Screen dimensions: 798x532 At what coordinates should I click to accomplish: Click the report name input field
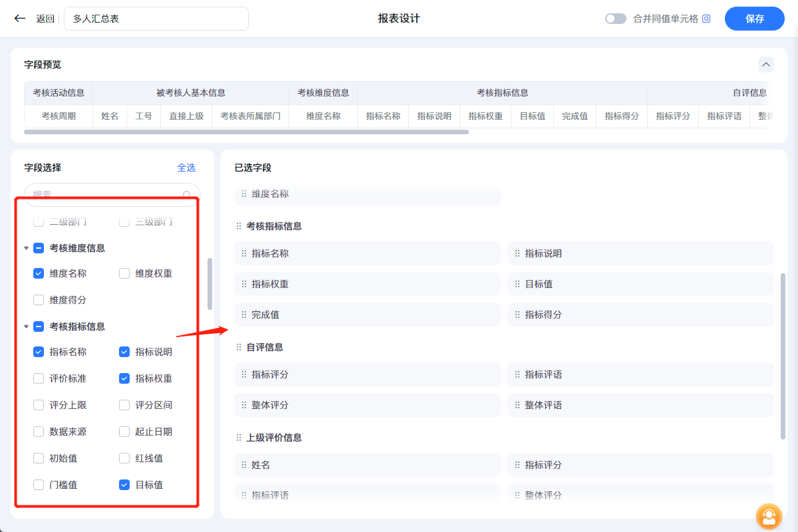click(x=156, y=19)
